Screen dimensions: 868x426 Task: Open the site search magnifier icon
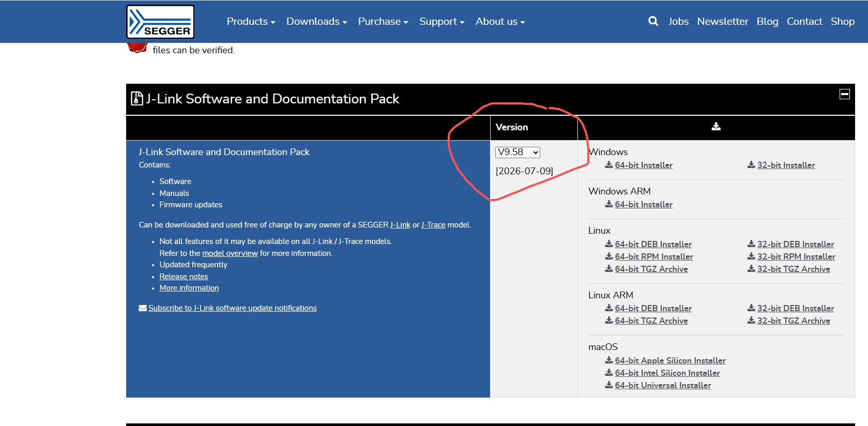pos(653,21)
